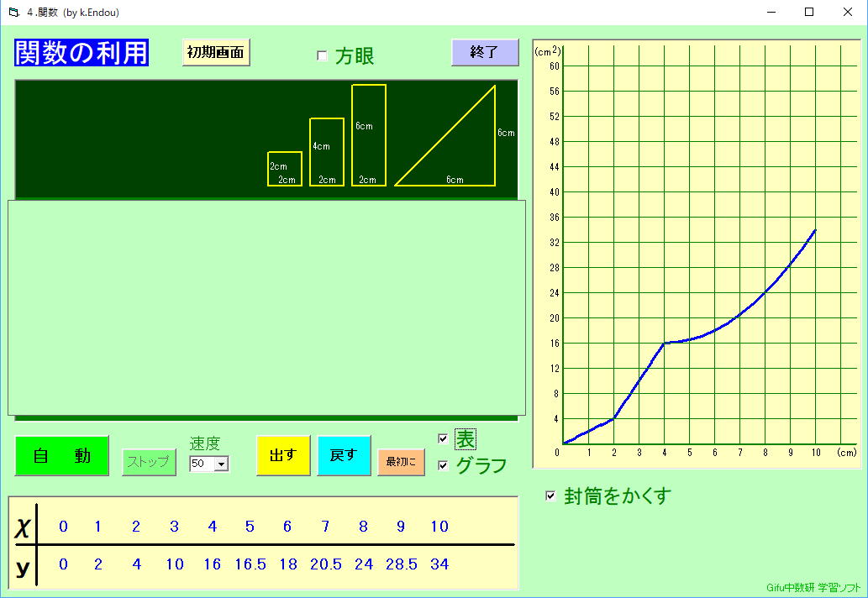Click the グラフ label text
868x598 pixels.
coord(481,465)
